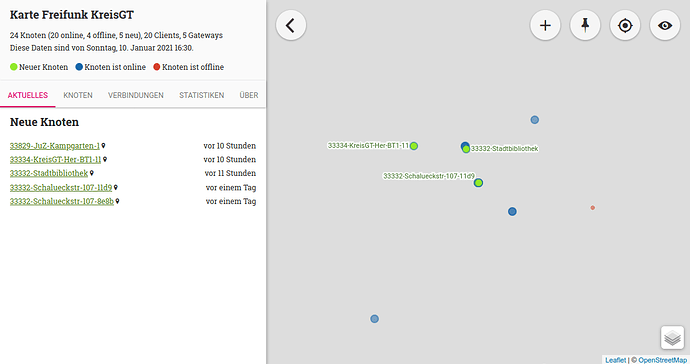Select green map marker 33332-Stadtbibliothek
Viewport: 690px width, 364px height.
[x=466, y=149]
